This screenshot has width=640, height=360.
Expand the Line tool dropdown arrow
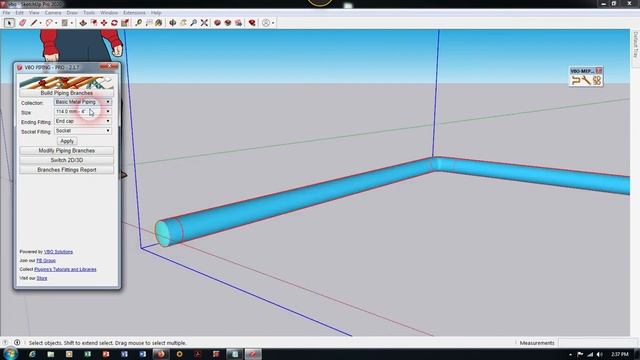(x=40, y=23)
